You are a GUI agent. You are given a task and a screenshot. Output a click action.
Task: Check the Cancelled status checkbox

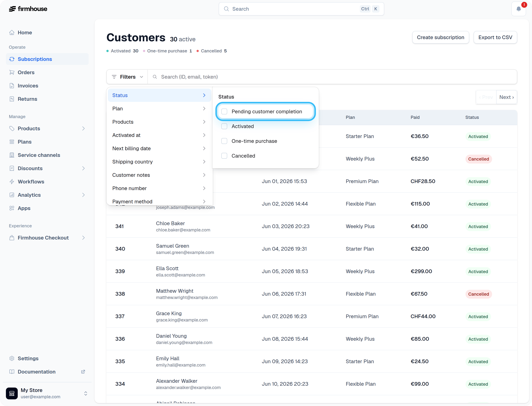224,156
